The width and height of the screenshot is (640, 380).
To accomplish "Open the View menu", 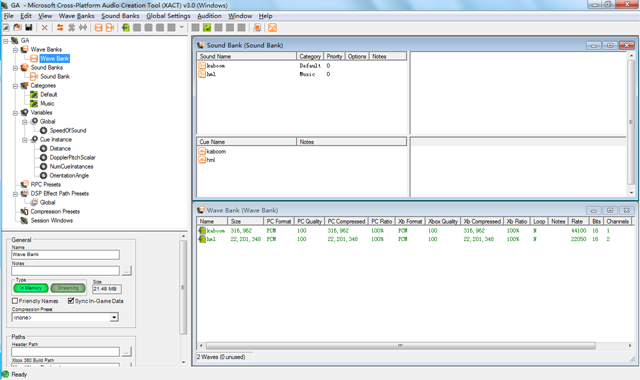I will (x=45, y=16).
